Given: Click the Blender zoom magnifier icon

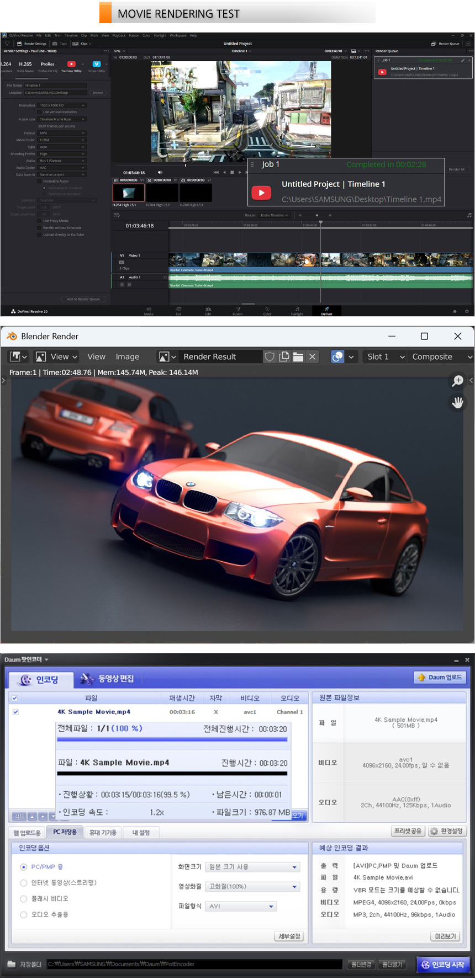Looking at the screenshot, I should tap(457, 381).
